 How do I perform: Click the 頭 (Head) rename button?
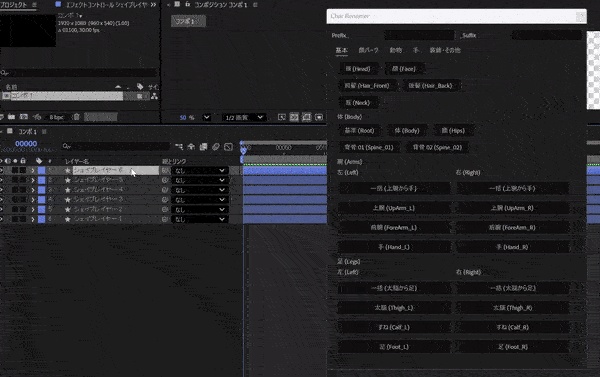[358, 69]
